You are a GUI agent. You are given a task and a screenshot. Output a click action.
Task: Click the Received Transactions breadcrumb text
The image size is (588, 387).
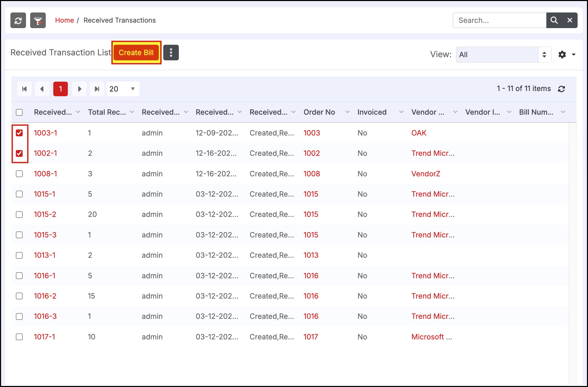[x=120, y=20]
